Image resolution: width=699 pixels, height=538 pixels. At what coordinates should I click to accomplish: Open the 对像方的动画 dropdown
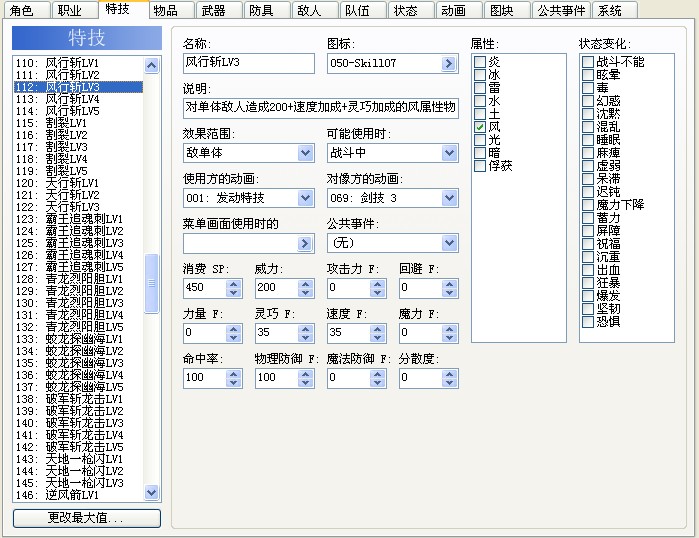449,198
